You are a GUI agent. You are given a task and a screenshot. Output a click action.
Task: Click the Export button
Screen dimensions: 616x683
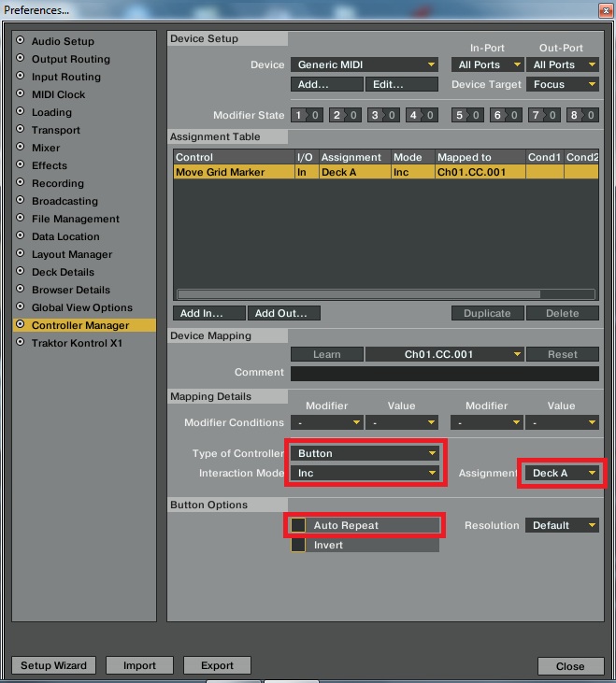(x=217, y=665)
